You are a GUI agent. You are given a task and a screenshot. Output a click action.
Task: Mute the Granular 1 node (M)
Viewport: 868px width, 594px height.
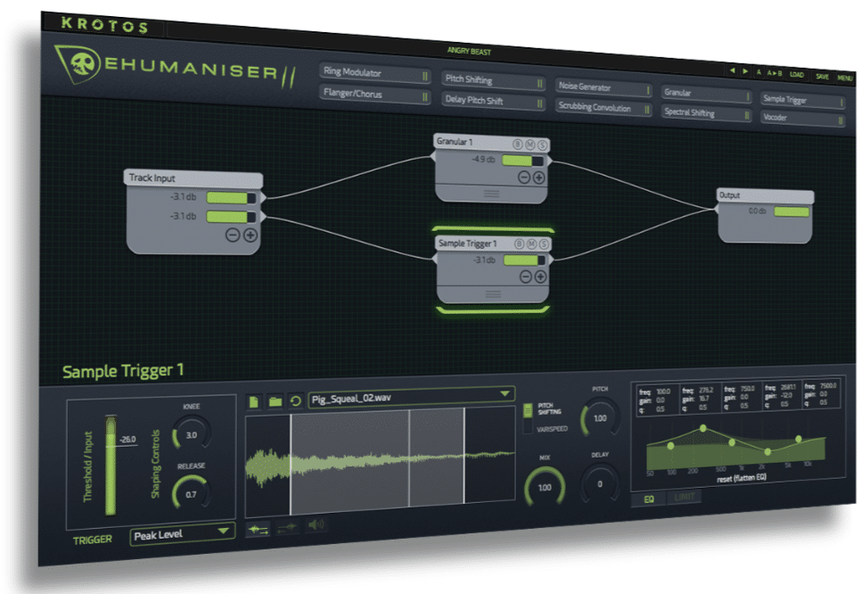(x=529, y=144)
